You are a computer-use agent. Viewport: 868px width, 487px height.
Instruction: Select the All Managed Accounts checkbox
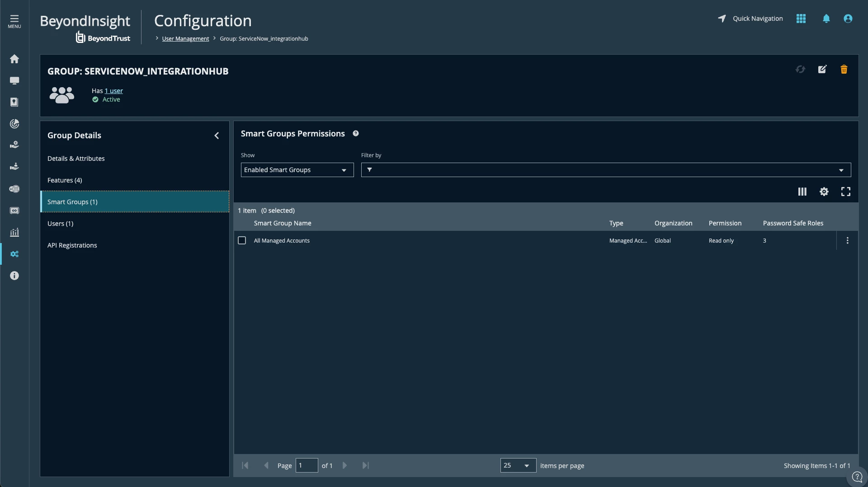click(242, 241)
